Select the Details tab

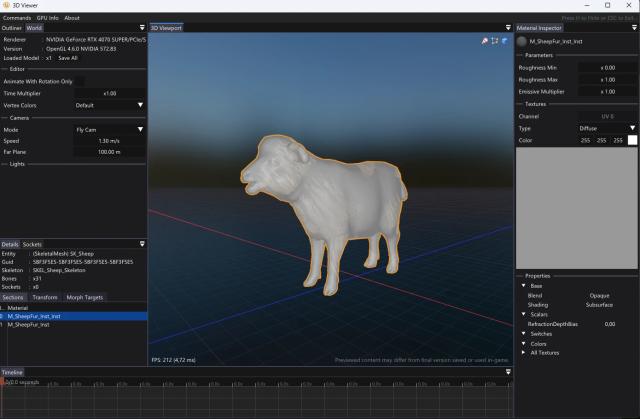click(x=10, y=244)
